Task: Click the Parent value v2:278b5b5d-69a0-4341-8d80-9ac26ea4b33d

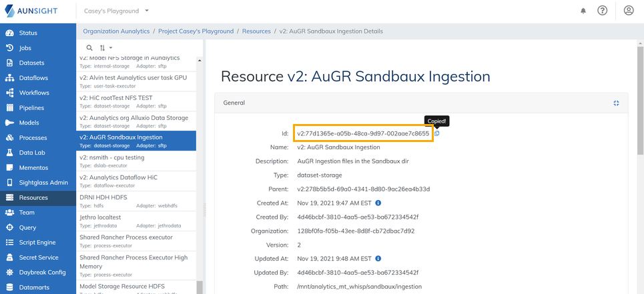Action: [x=364, y=189]
